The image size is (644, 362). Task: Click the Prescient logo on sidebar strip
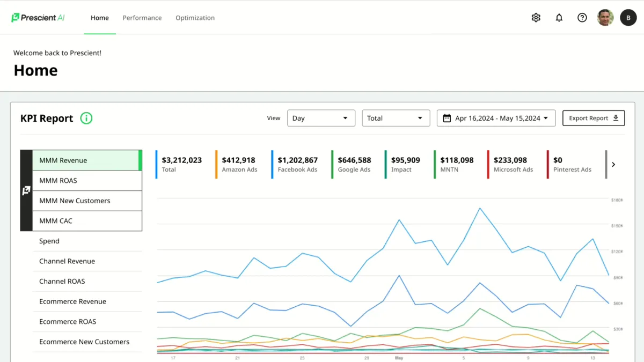26,191
